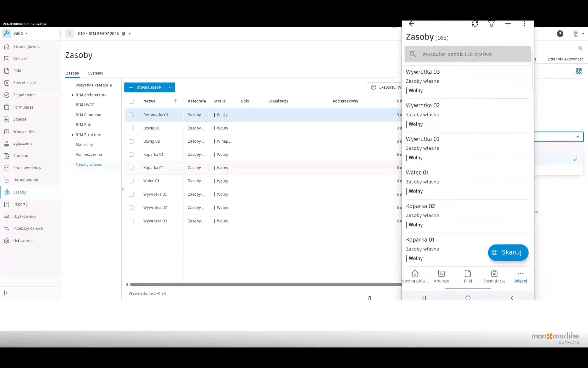Image resolution: width=588 pixels, height=368 pixels.
Task: Open Harmonogram in the left sidebar
Action: (x=26, y=180)
